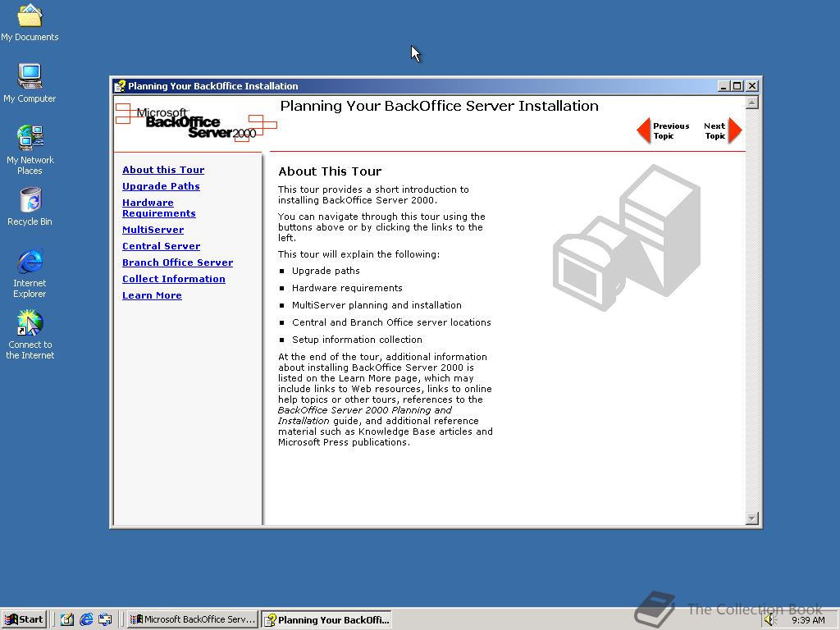
Task: Go to Hardware Requirements topic
Action: pyautogui.click(x=158, y=208)
